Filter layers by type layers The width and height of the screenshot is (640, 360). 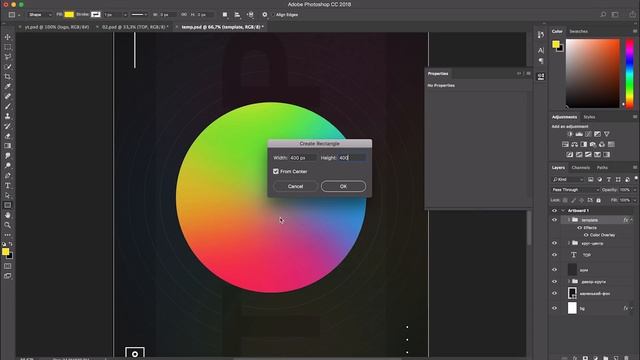[609, 180]
